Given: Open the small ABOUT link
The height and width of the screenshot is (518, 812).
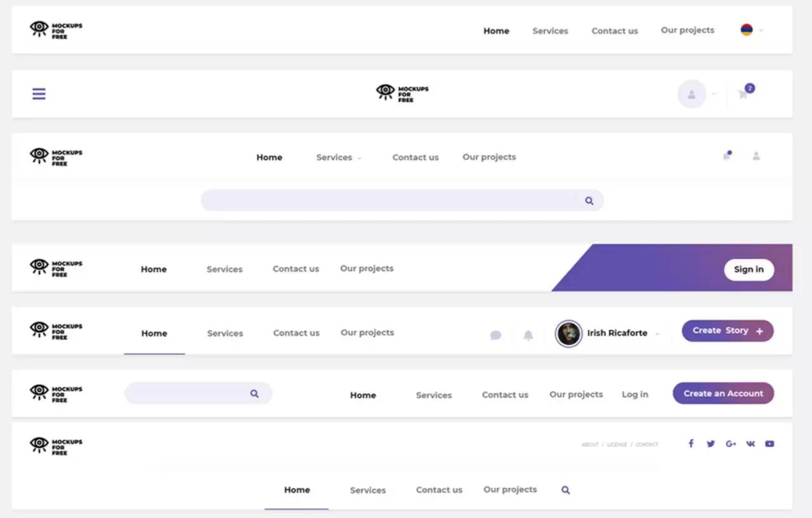Looking at the screenshot, I should tap(590, 444).
